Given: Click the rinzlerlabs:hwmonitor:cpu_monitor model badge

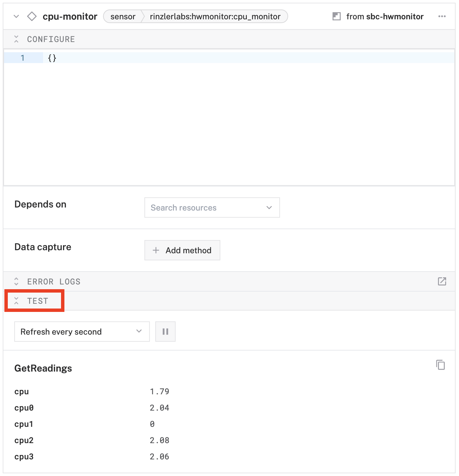Looking at the screenshot, I should coord(215,17).
